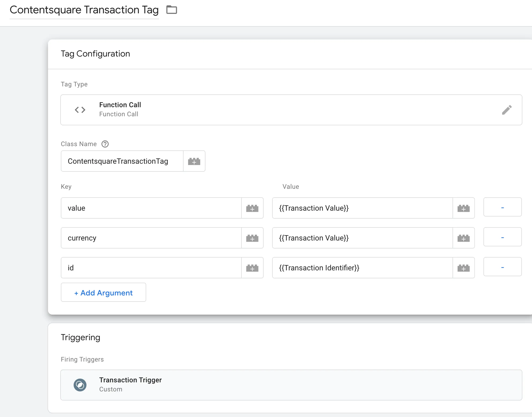Click the Add Argument button
The height and width of the screenshot is (417, 532).
103,292
